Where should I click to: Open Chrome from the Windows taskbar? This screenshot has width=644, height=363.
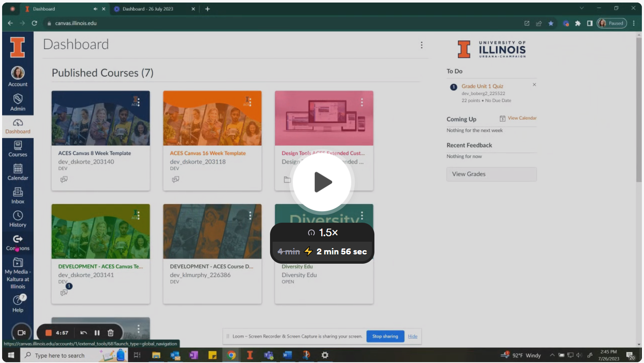(x=231, y=355)
